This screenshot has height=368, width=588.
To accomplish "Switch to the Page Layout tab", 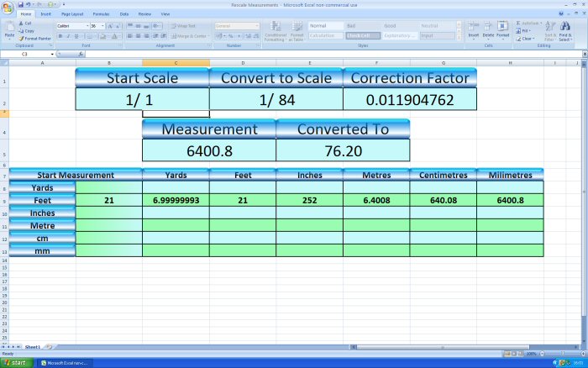I will point(71,14).
